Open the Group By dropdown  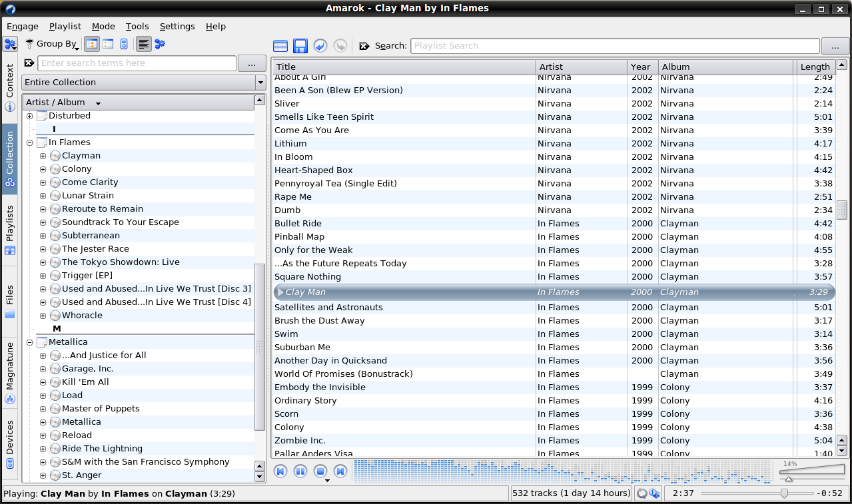52,44
